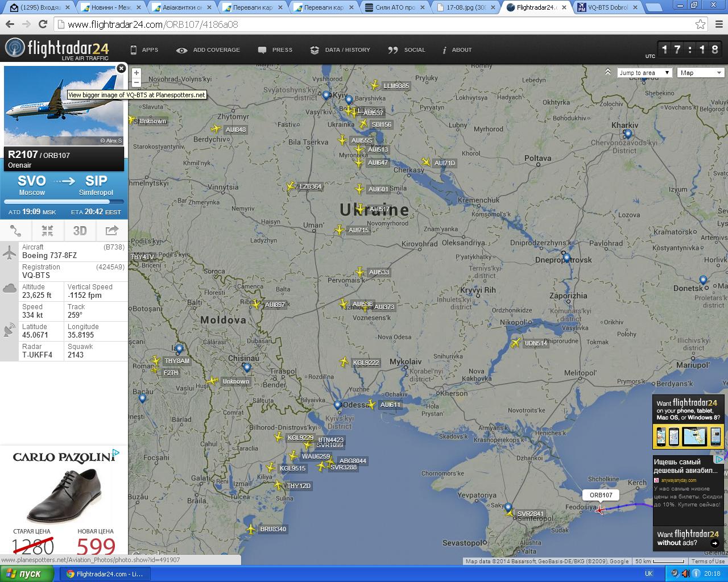The height and width of the screenshot is (582, 728).
Task: Open the Data / History menu
Action: (340, 50)
